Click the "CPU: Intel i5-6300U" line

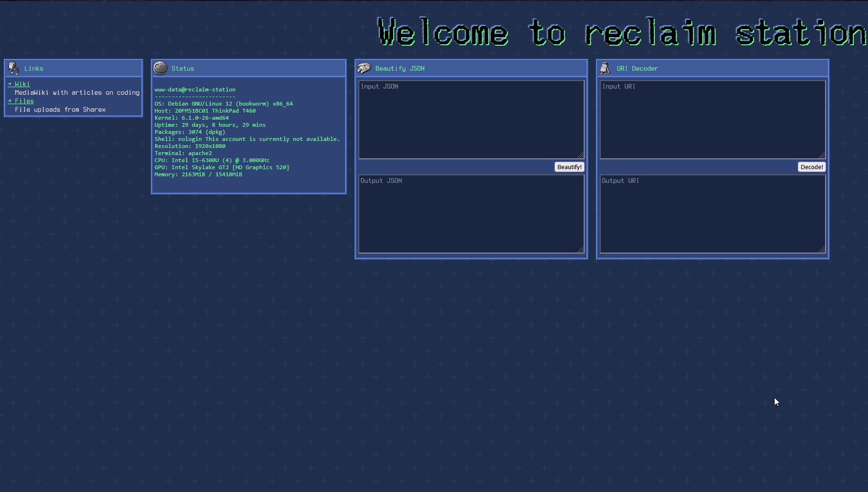pyautogui.click(x=212, y=160)
